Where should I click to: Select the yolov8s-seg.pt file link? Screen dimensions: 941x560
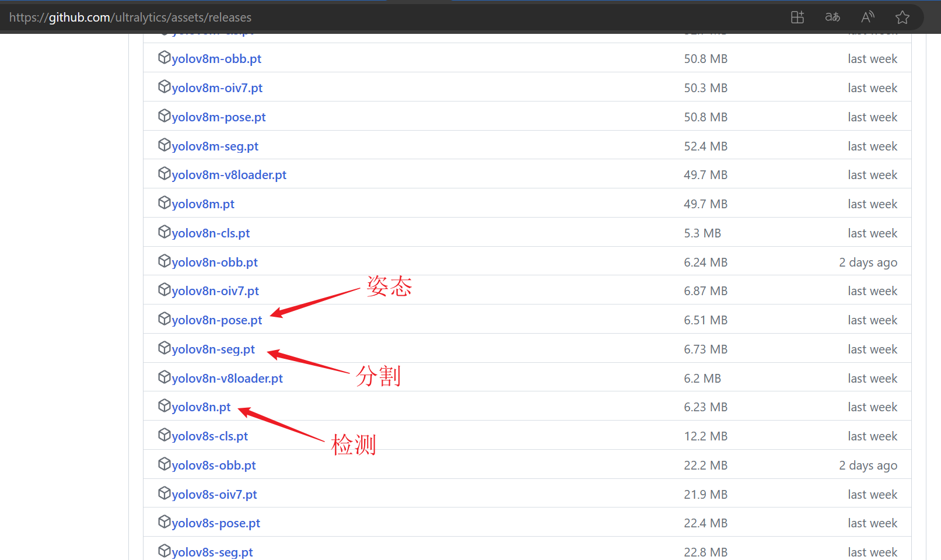212,552
